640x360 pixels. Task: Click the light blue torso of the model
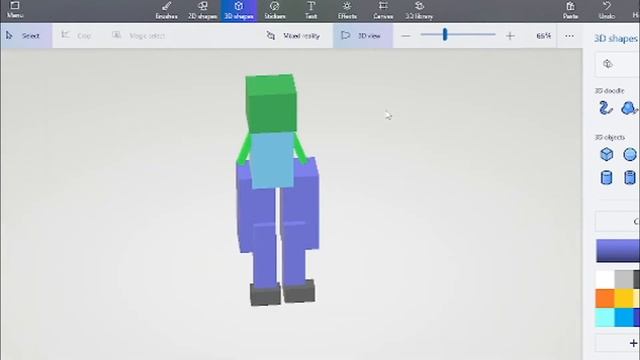(x=272, y=160)
